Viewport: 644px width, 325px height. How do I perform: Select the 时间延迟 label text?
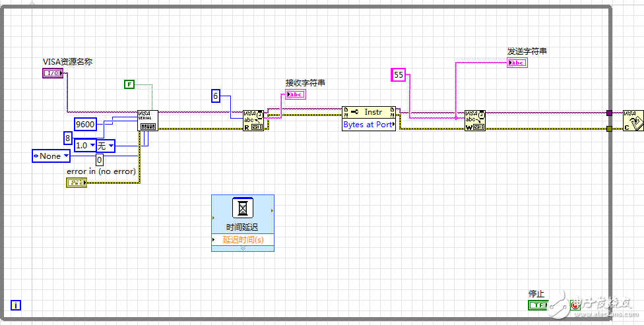(x=242, y=227)
